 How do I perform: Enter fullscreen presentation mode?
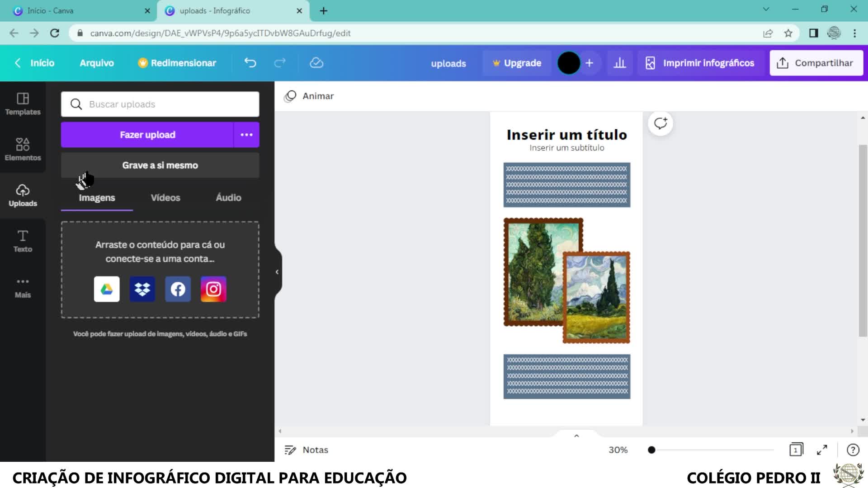tap(822, 450)
